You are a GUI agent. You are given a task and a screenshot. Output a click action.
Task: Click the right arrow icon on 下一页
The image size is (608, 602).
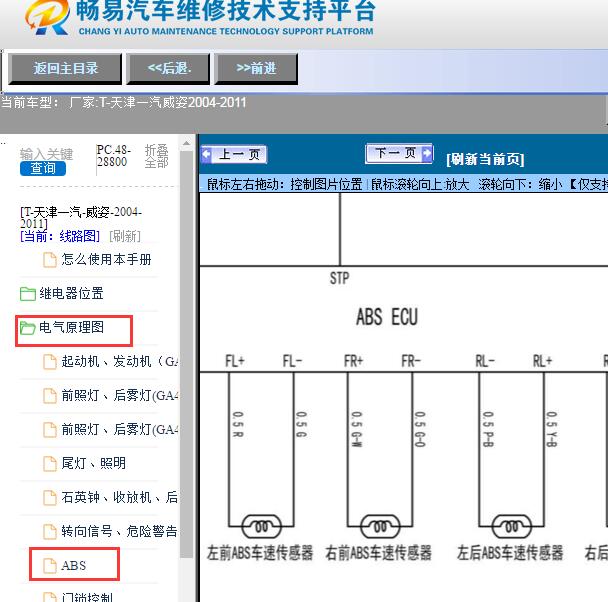pos(427,153)
